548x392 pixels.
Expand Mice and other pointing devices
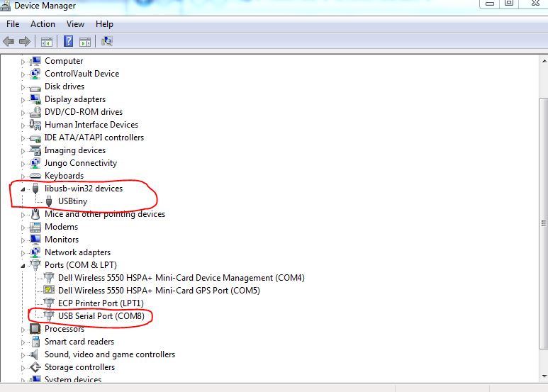pyautogui.click(x=23, y=215)
